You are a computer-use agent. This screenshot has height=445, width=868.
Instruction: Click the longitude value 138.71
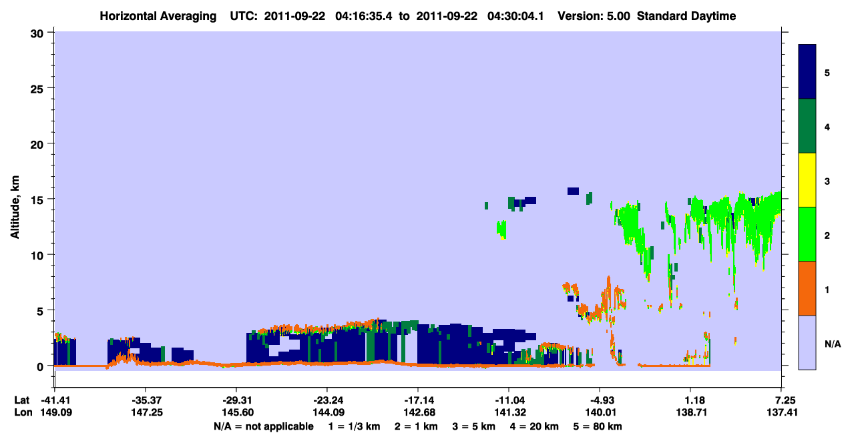[690, 413]
